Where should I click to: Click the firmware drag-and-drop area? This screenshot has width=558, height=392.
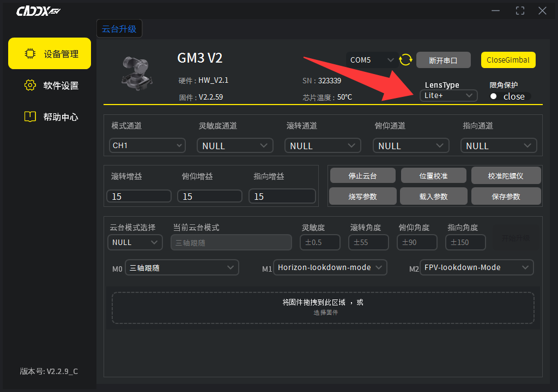[x=323, y=308]
